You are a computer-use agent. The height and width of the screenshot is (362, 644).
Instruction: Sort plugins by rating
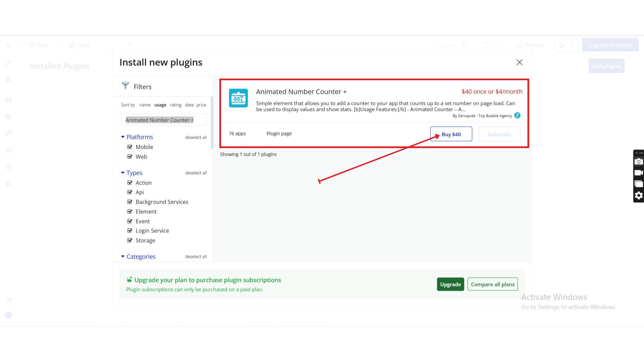coord(175,105)
